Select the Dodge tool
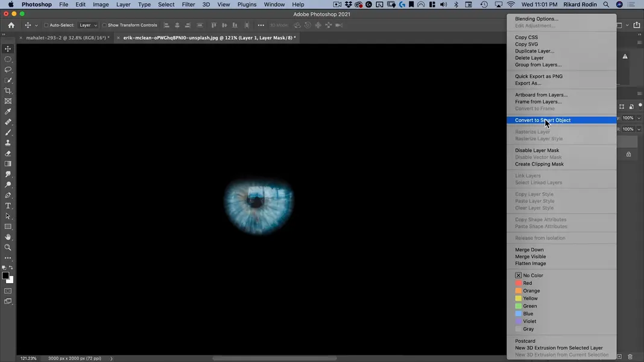644x362 pixels. click(8, 185)
